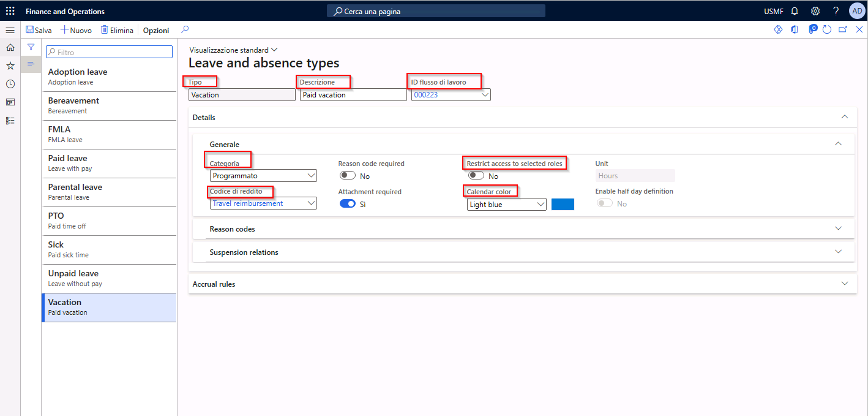Select PTO in the list
This screenshot has width=868, height=416.
tap(109, 221)
